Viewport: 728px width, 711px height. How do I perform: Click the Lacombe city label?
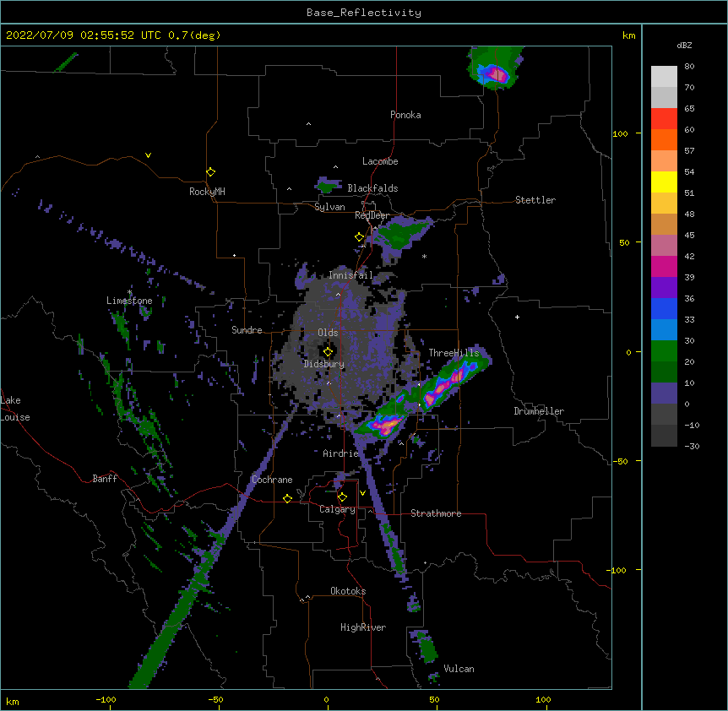pyautogui.click(x=380, y=161)
